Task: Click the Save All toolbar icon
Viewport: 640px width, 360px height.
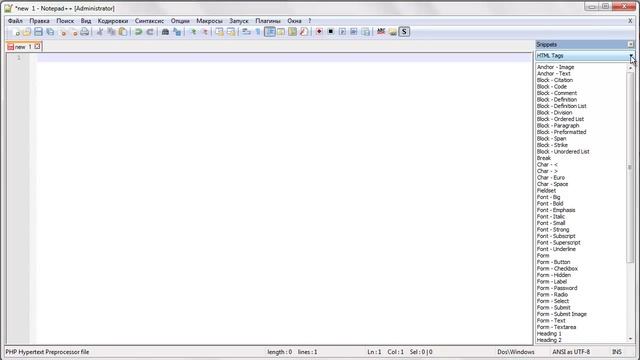Action: [x=50, y=32]
